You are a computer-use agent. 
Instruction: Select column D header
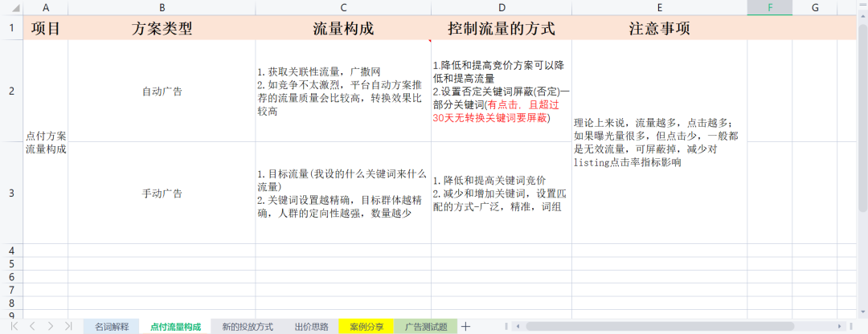coord(502,7)
